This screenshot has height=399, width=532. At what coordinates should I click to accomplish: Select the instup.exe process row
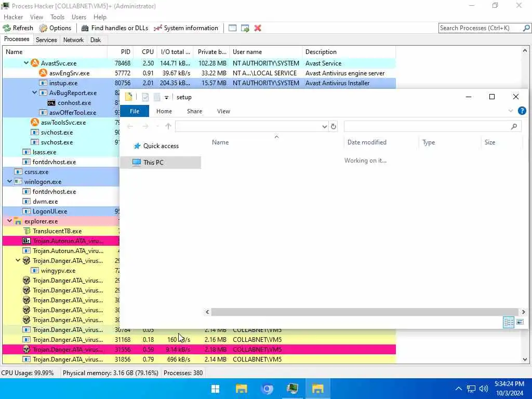[199, 83]
